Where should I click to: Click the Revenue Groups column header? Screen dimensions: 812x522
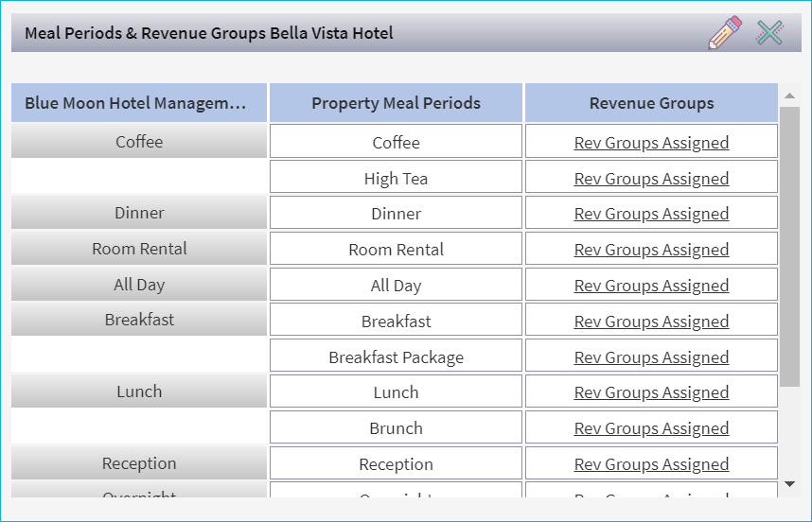(651, 103)
